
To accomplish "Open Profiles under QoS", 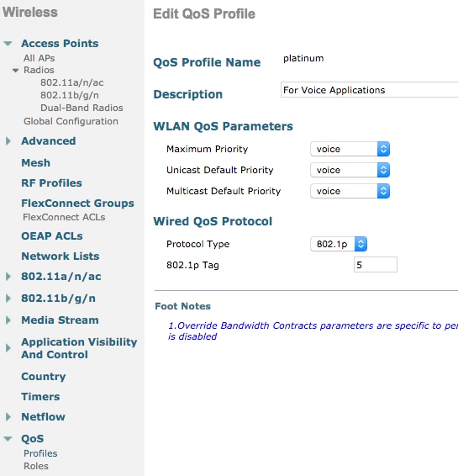I will coord(40,453).
